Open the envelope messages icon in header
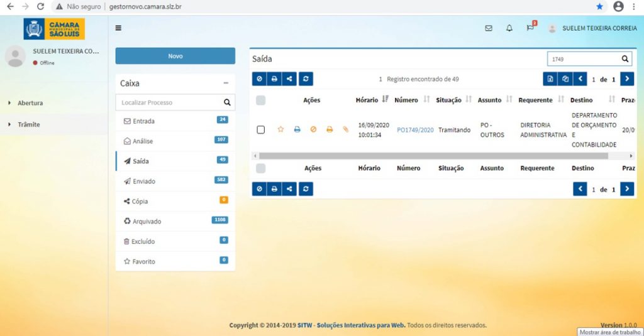 488,28
